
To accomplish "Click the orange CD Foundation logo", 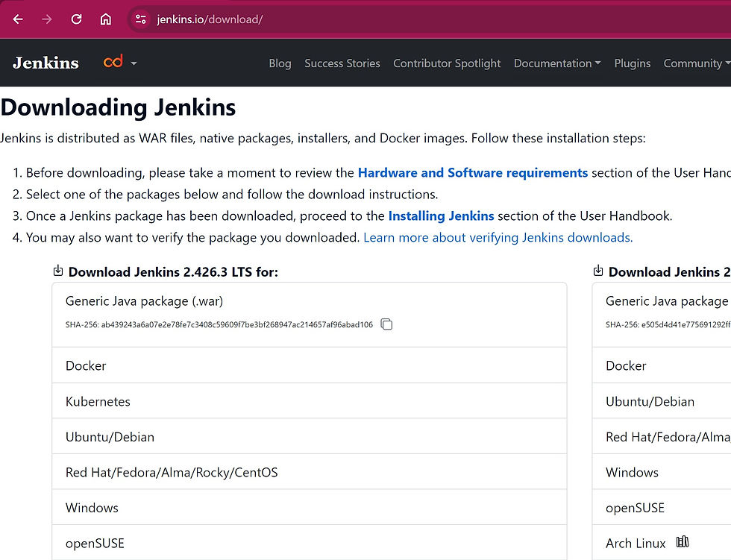I will (113, 62).
